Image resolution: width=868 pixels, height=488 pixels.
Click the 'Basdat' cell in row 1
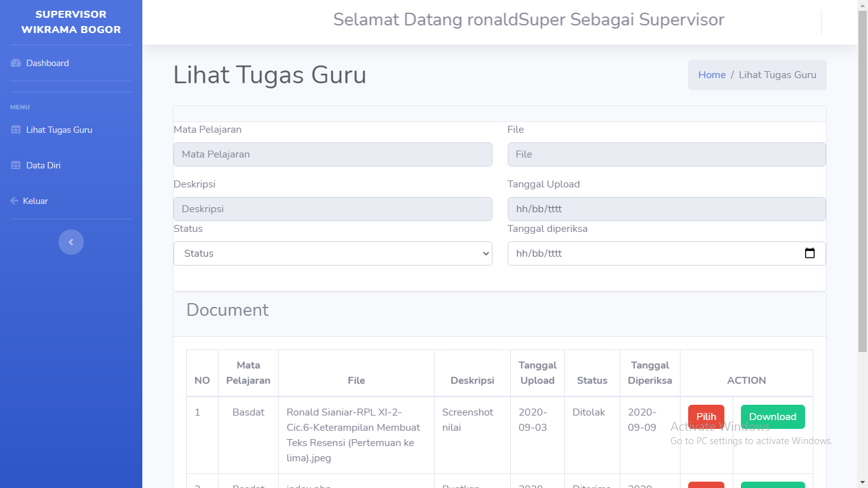pyautogui.click(x=248, y=435)
